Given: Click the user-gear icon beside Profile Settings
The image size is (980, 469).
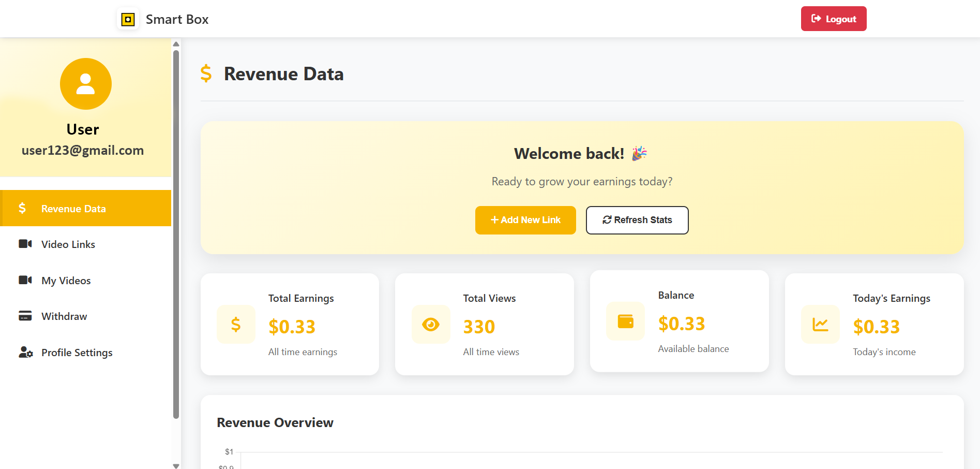Looking at the screenshot, I should click(x=25, y=353).
